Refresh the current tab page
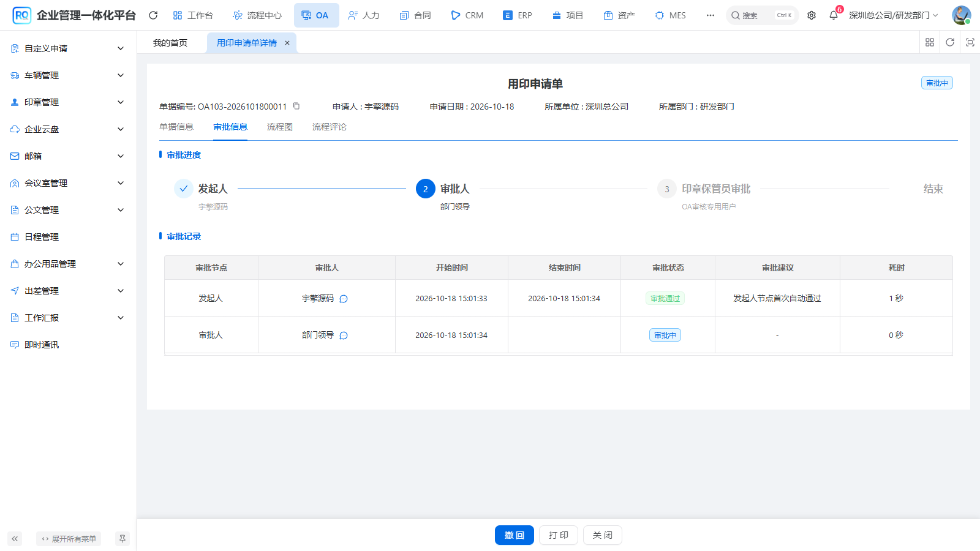The width and height of the screenshot is (980, 551). (950, 42)
